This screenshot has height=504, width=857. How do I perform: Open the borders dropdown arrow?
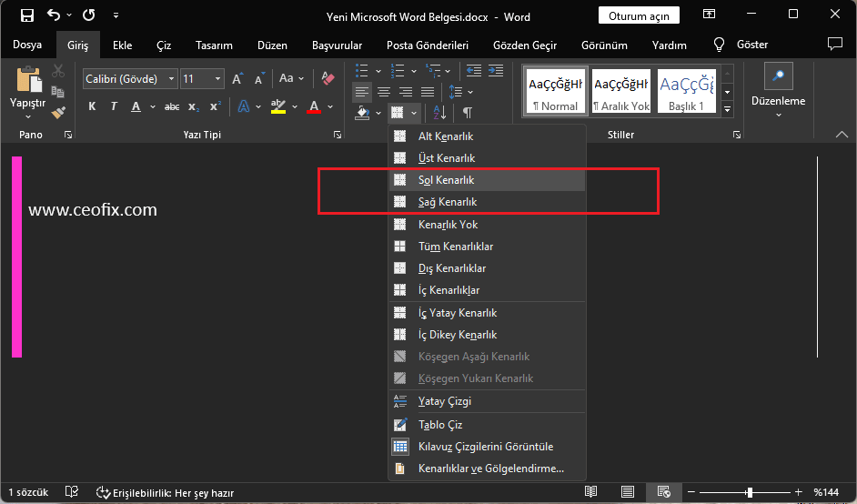pyautogui.click(x=414, y=113)
